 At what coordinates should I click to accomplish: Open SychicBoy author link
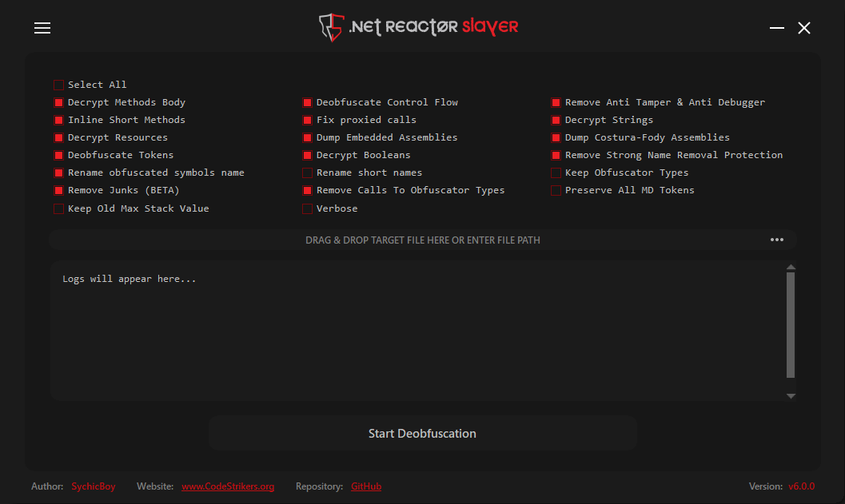(x=94, y=486)
